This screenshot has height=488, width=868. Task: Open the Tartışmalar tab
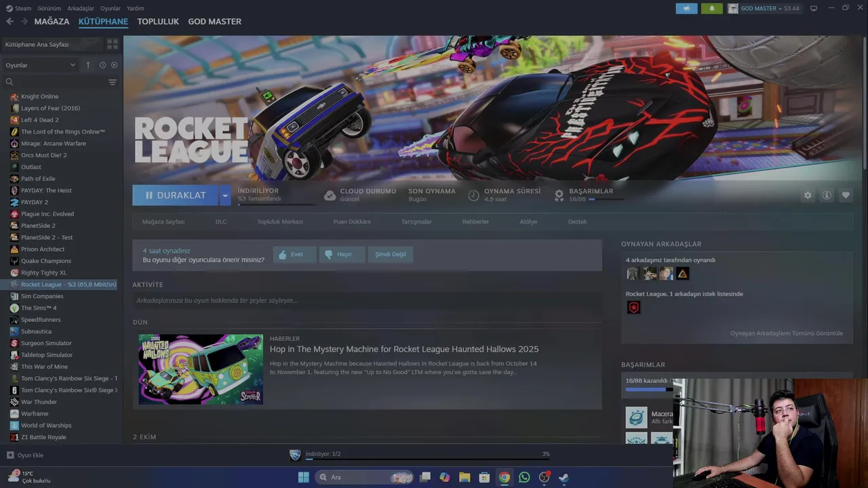[416, 222]
